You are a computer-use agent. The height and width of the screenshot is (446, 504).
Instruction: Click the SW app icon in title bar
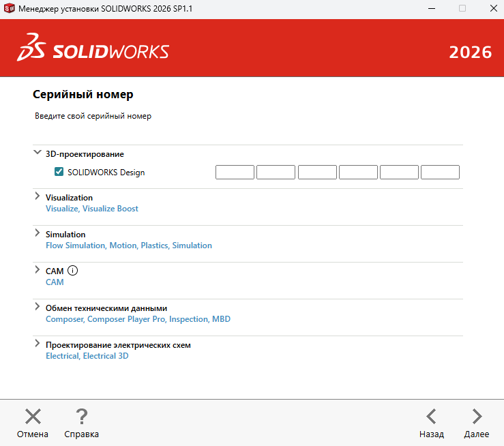pyautogui.click(x=10, y=8)
